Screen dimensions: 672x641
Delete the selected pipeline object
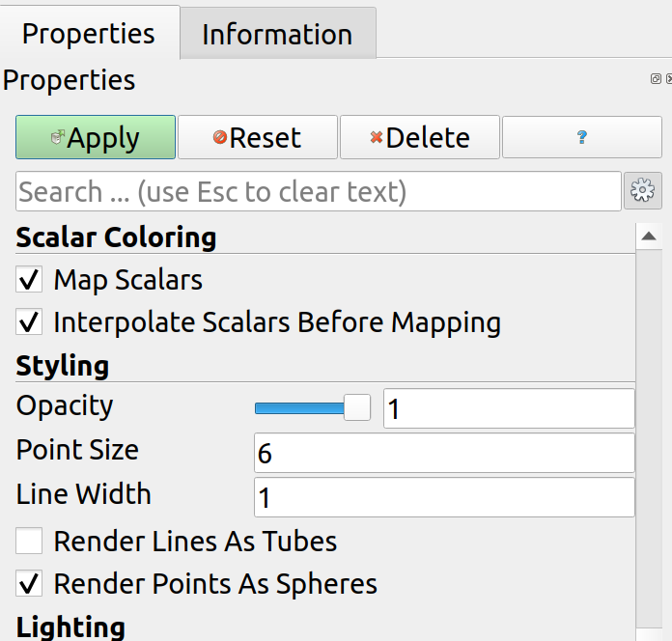point(419,137)
